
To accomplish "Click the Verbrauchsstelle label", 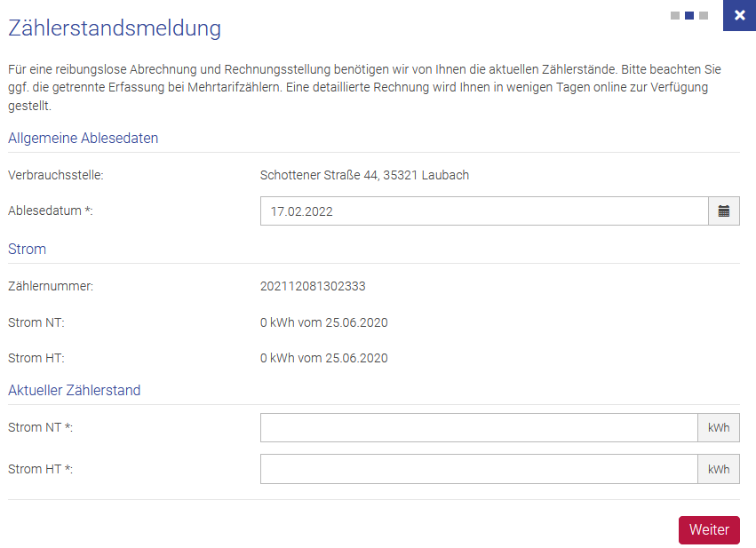I will pyautogui.click(x=56, y=175).
